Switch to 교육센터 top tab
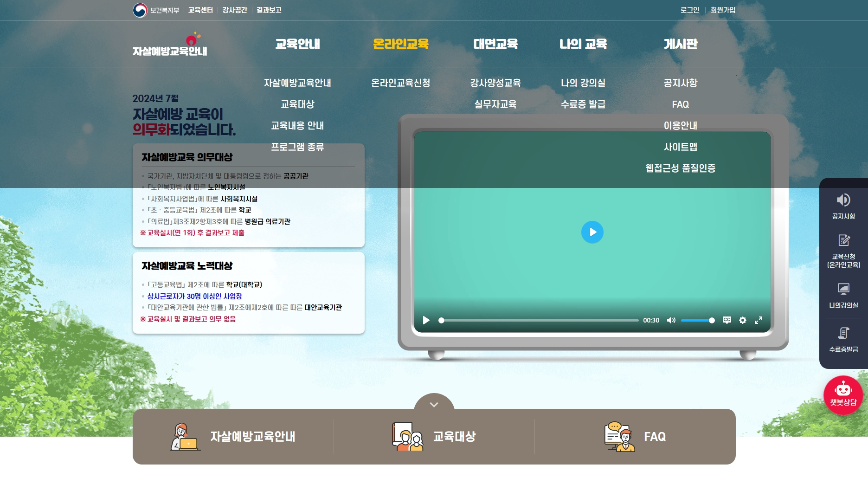This screenshot has height=497, width=868. (x=200, y=10)
